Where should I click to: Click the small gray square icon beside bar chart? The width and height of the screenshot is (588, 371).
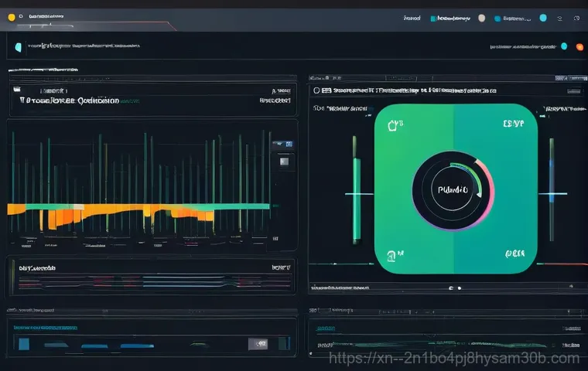point(284,162)
